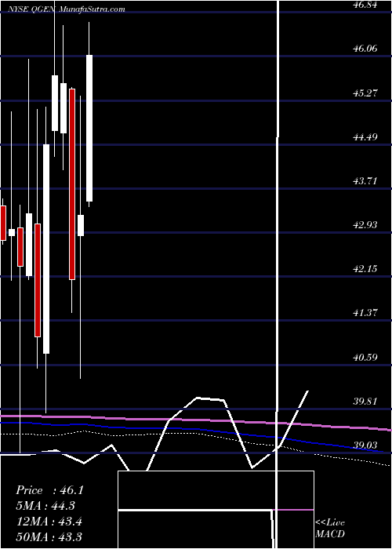Viewport: 392px width, 549px height.
Task: Click the 42.15 price axis label
Action: [366, 269]
